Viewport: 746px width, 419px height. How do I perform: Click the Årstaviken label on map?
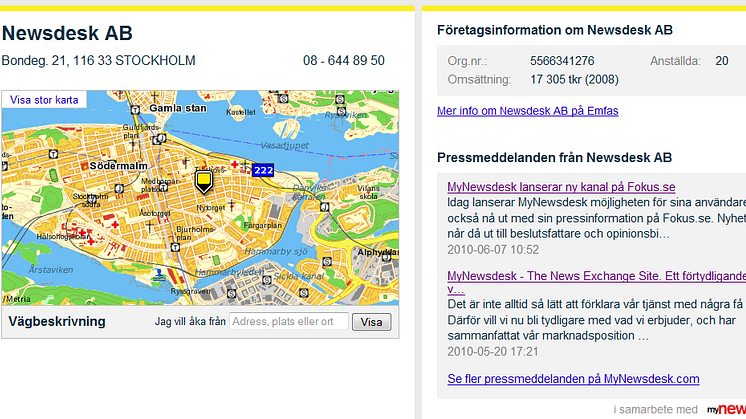(50, 270)
